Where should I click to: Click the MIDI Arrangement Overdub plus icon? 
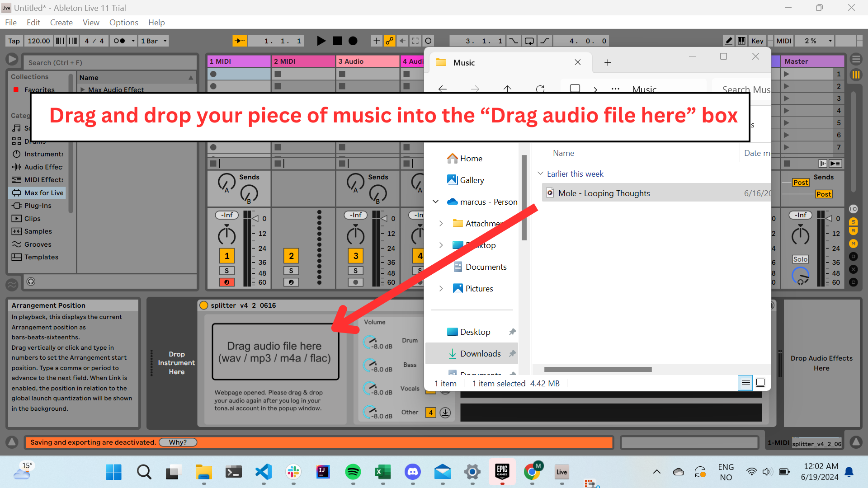point(376,41)
